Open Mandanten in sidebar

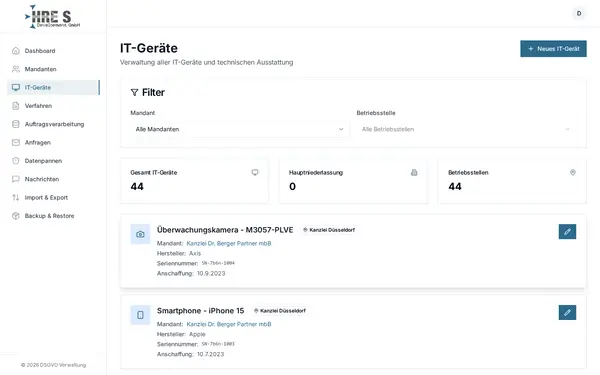click(x=53, y=69)
